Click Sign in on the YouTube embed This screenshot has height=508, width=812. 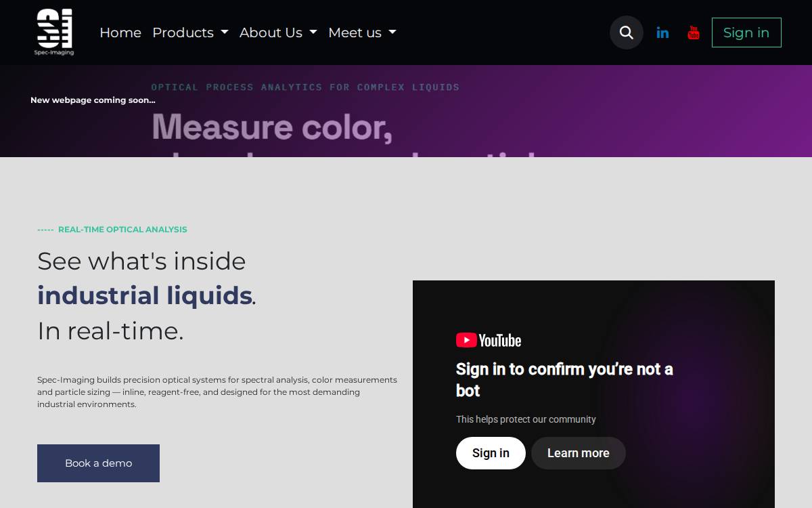[x=491, y=453]
